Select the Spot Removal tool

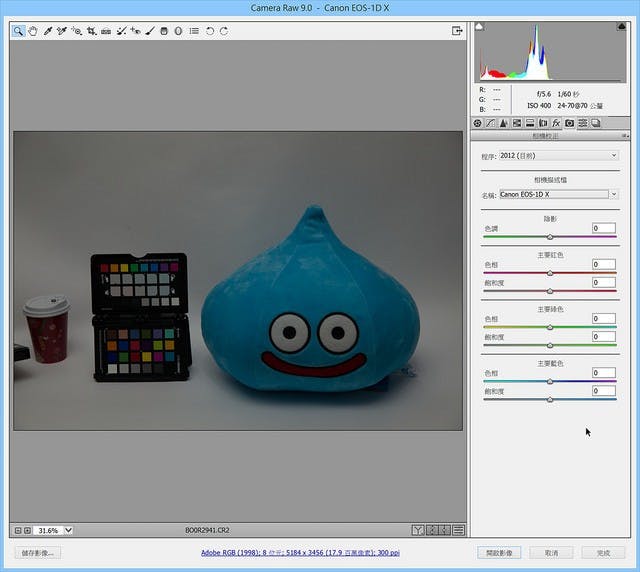(121, 31)
